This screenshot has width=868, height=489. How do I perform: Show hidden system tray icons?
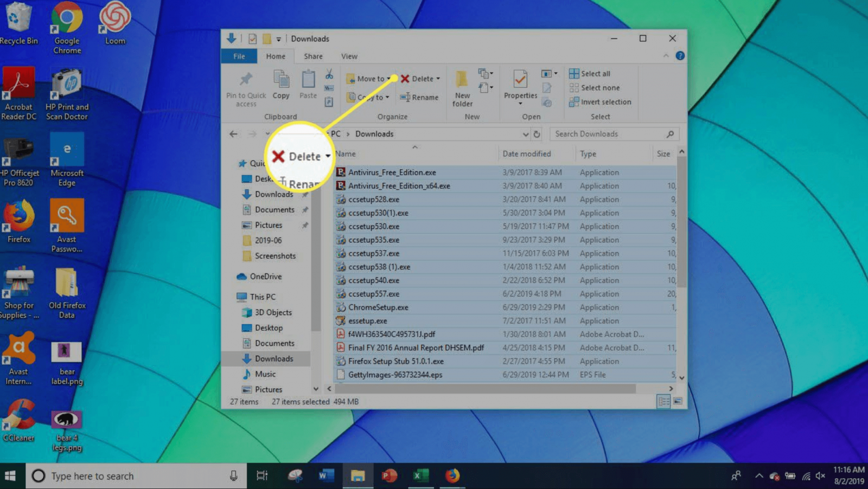tap(759, 476)
